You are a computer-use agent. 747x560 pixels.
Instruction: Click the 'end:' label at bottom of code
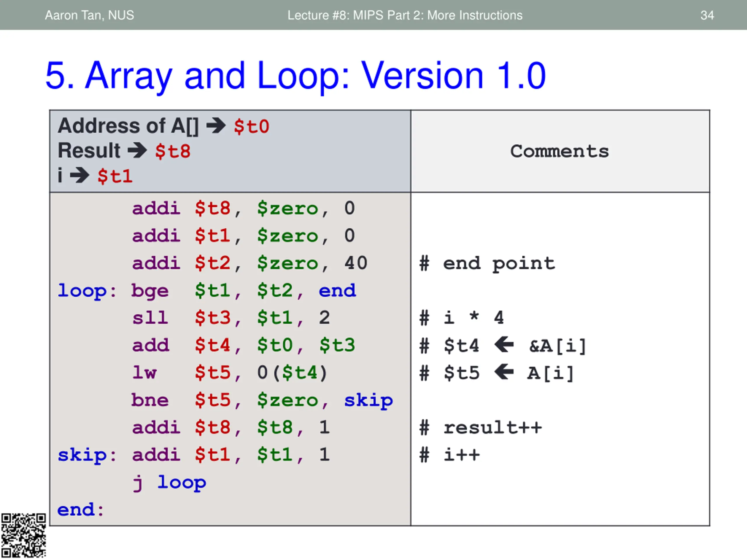point(80,509)
